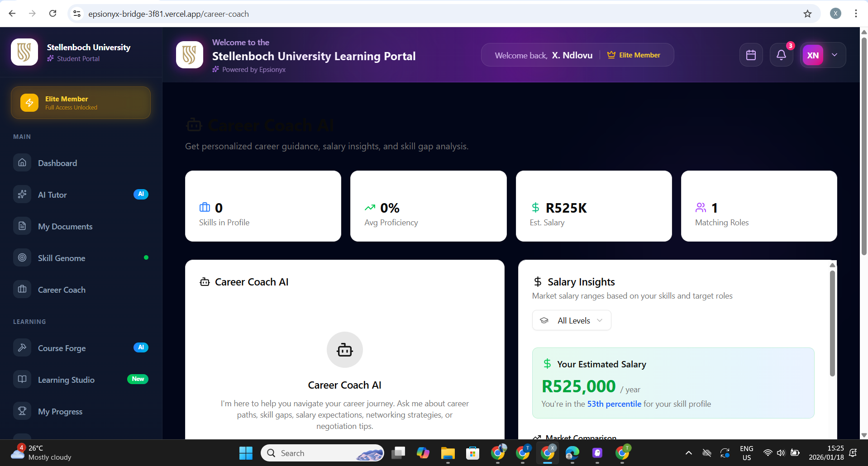868x466 pixels.
Task: Click the Elite Member Full Access banner
Action: coord(81,103)
